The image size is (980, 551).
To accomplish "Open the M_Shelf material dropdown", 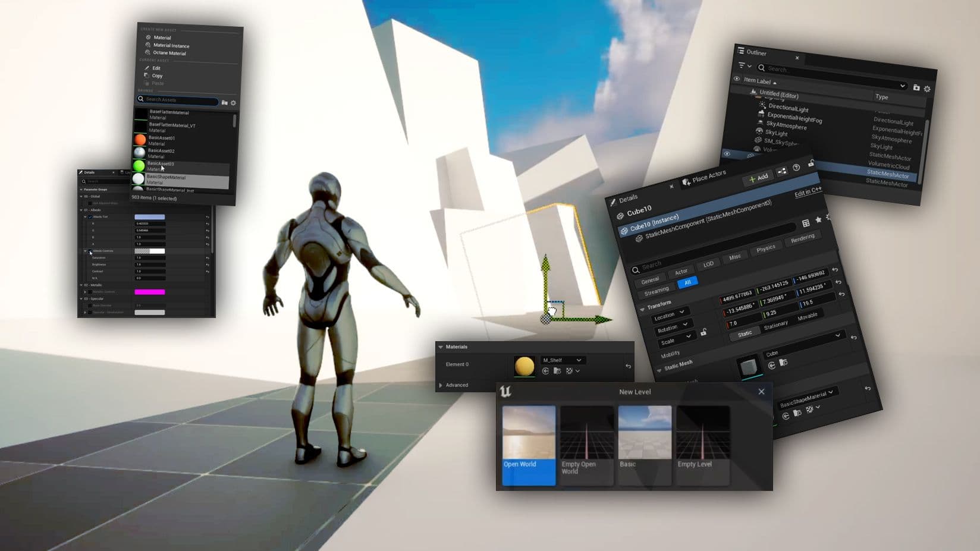I will 562,360.
